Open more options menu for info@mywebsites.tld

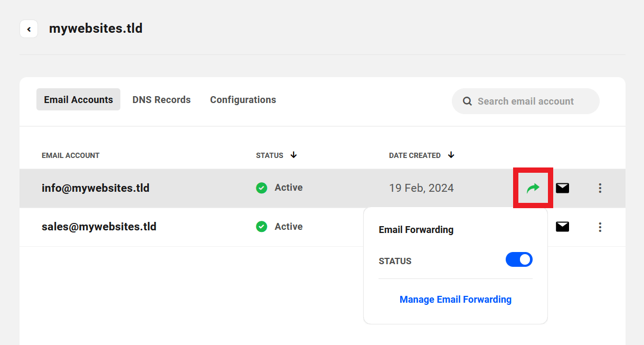(600, 188)
